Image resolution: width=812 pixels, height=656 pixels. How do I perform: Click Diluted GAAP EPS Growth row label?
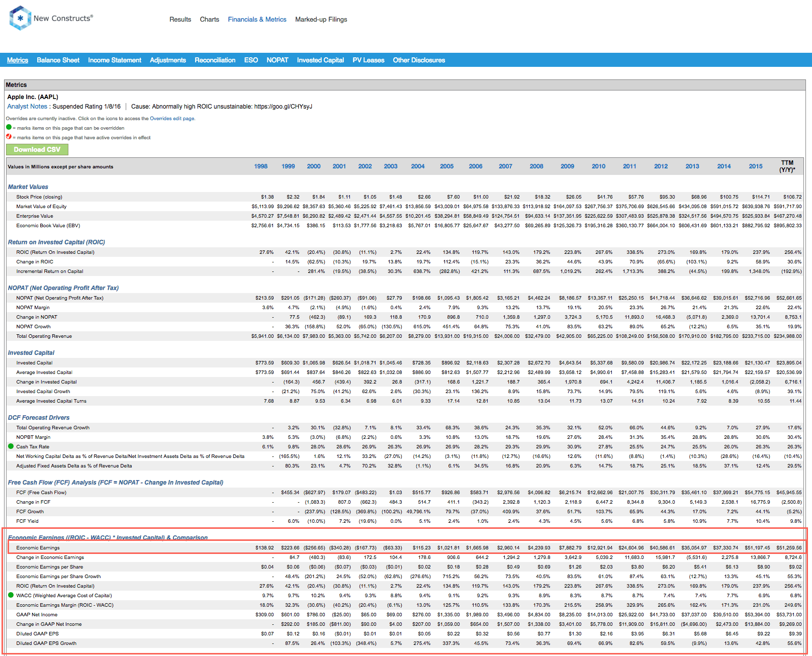46,643
